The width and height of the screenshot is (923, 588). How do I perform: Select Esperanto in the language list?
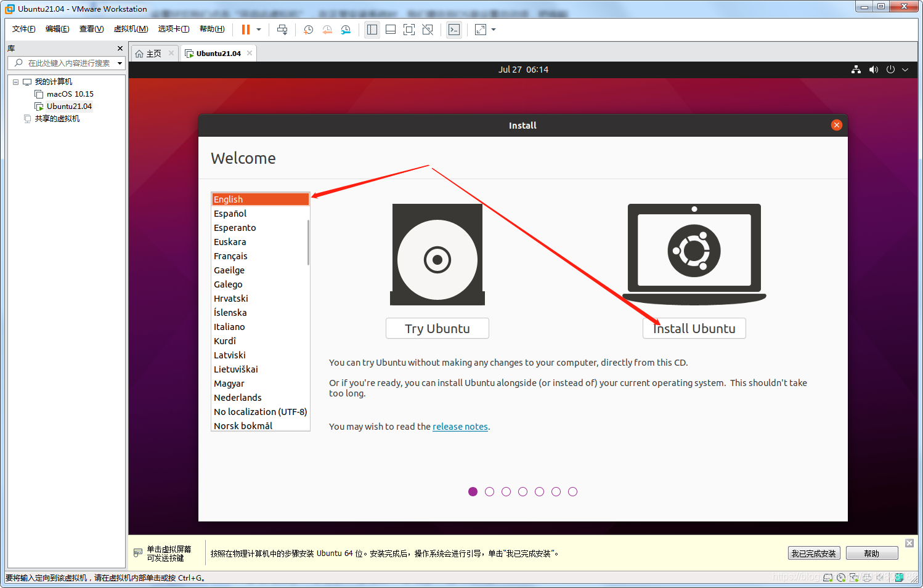260,227
